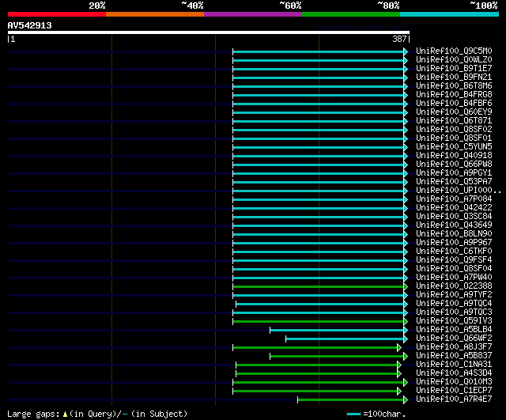Click the arrowhead of UniRef100_A4S3D4 alignment

point(399,374)
